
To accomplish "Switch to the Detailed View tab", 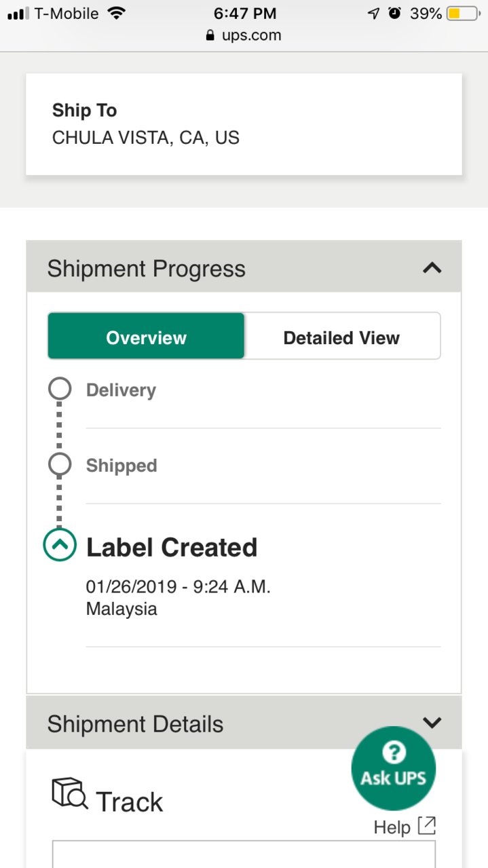I will point(341,337).
